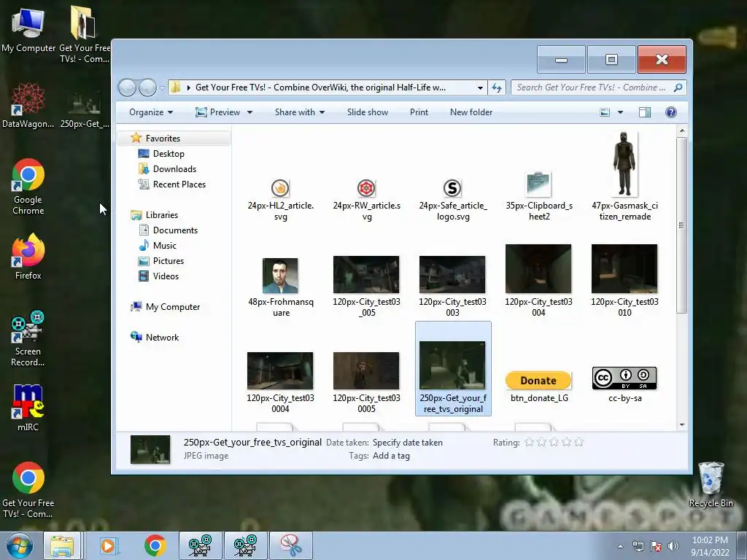The width and height of the screenshot is (747, 560).
Task: Set rating to three stars
Action: [x=554, y=443]
